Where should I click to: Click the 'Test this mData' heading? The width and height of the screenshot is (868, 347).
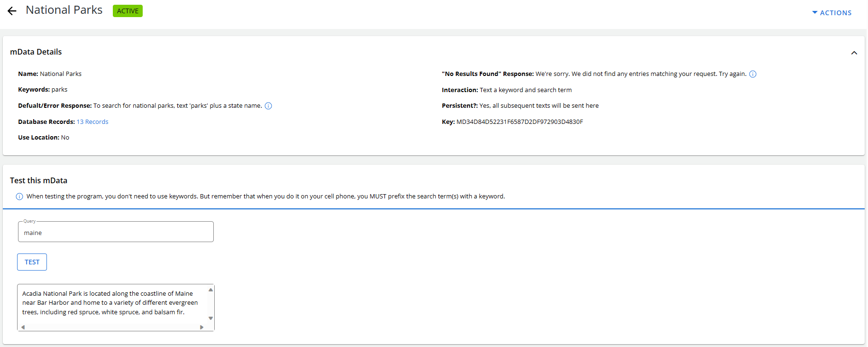click(x=39, y=180)
